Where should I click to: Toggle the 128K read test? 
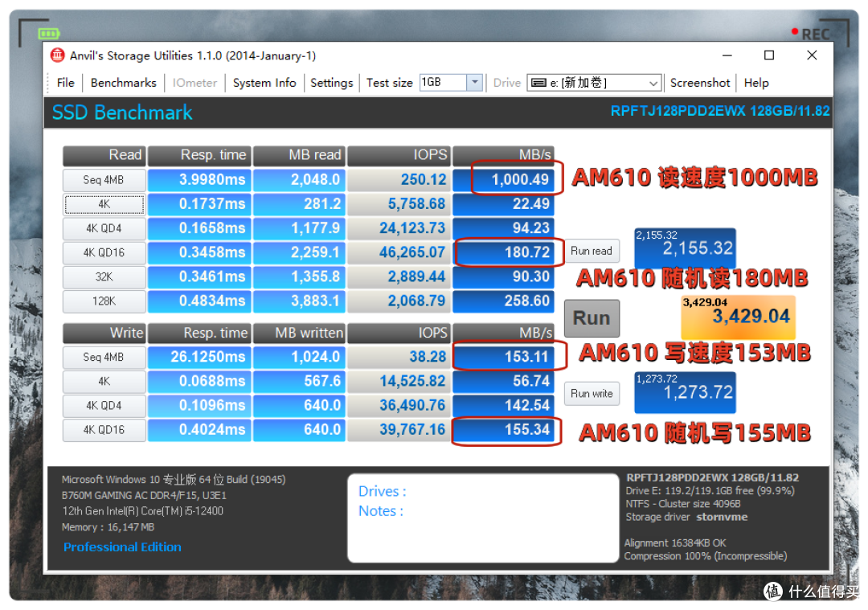coord(104,301)
